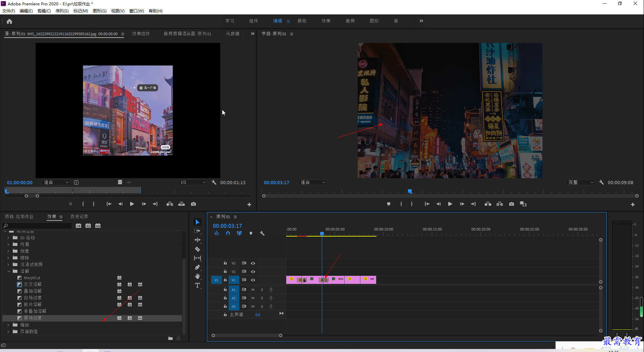Open program playback resolution dropdown

pos(581,182)
